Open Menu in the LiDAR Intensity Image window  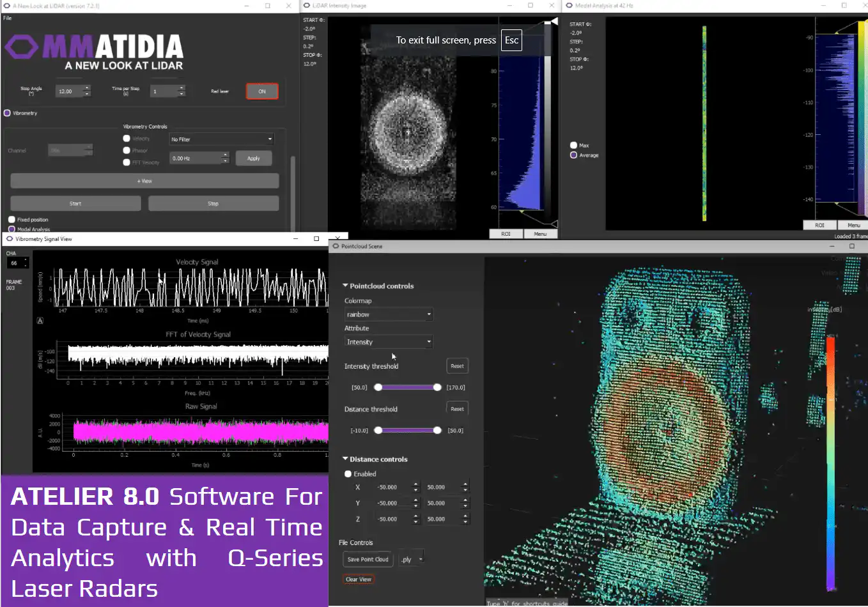540,234
